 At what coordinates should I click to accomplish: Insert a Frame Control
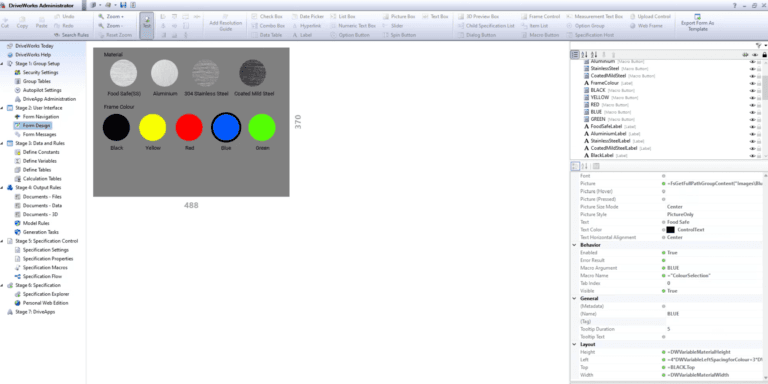540,17
